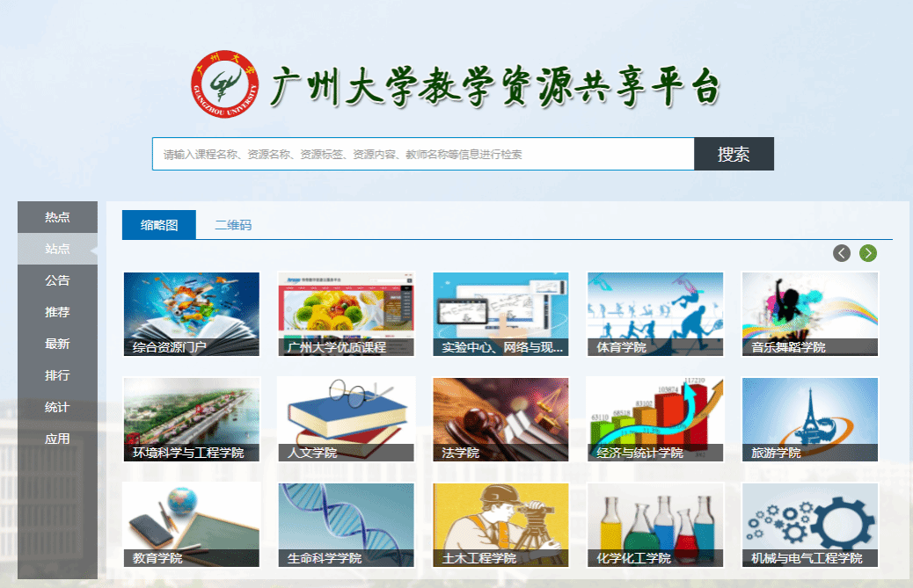Open the 人文学院 thumbnail
The image size is (913, 588).
[346, 419]
